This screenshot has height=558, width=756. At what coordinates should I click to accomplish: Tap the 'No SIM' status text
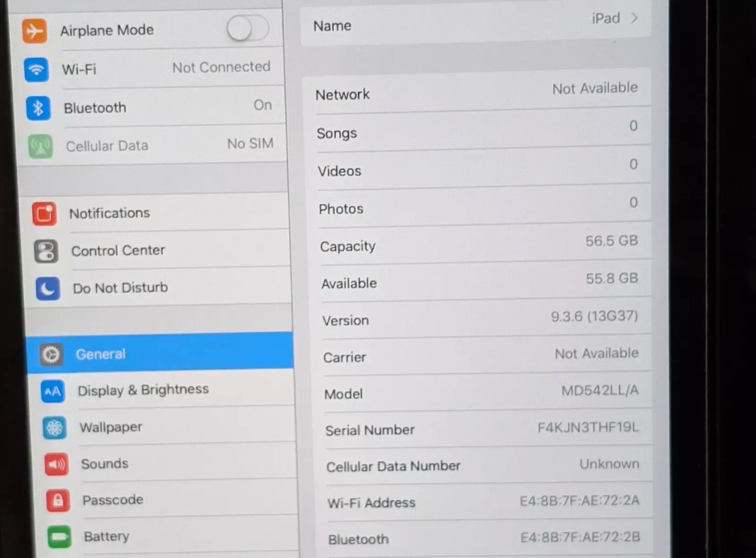(250, 144)
